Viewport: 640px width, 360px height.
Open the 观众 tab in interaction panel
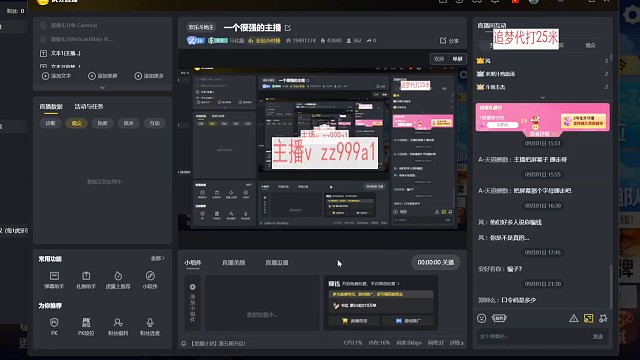coord(590,45)
